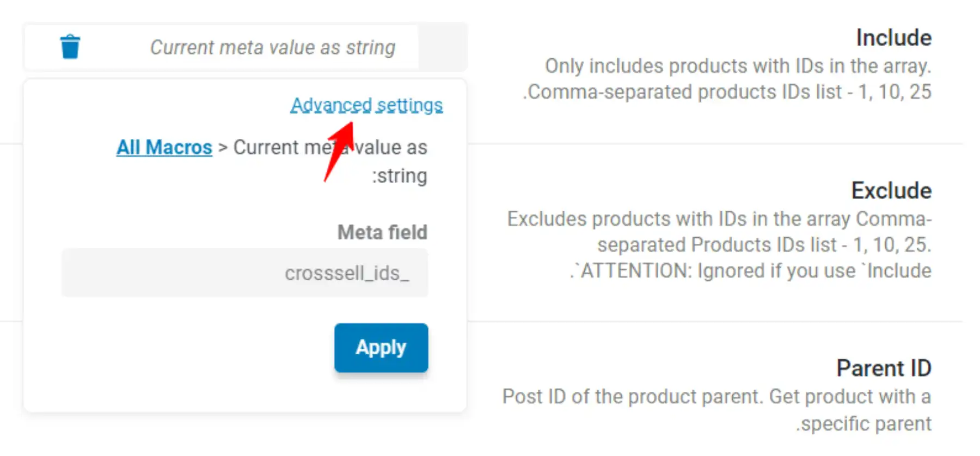Select the Meta field label
The width and height of the screenshot is (980, 456).
[x=382, y=232]
